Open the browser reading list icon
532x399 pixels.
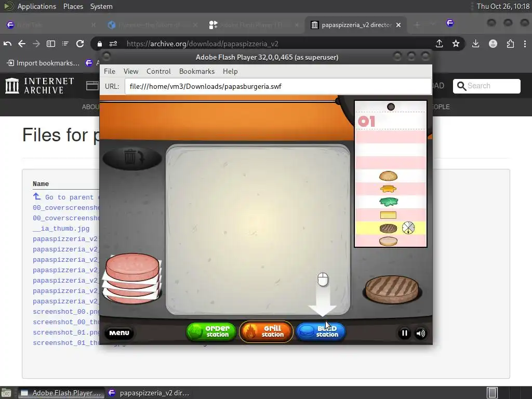coord(65,44)
